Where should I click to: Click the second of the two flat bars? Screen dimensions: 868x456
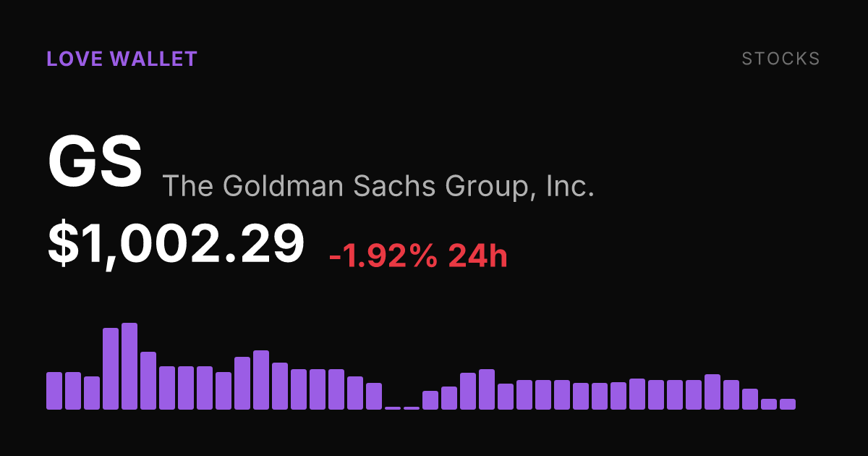(x=412, y=408)
